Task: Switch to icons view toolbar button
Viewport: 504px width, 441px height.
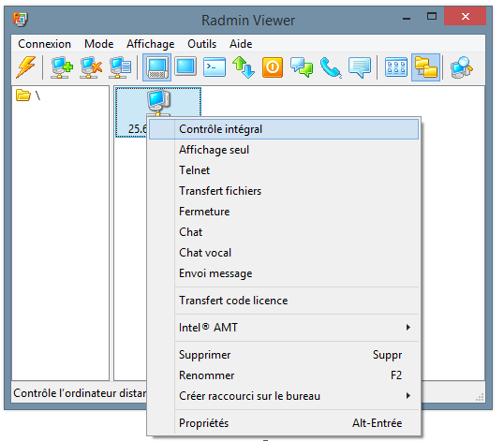Action: tap(396, 67)
